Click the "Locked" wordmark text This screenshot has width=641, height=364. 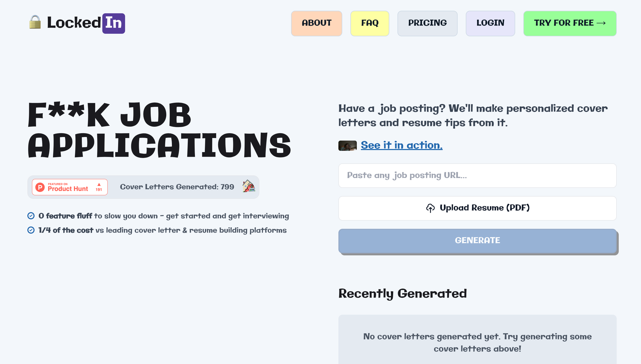coord(74,23)
